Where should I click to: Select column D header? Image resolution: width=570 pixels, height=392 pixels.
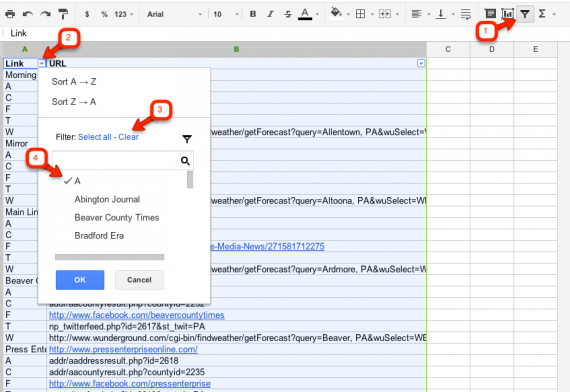491,49
